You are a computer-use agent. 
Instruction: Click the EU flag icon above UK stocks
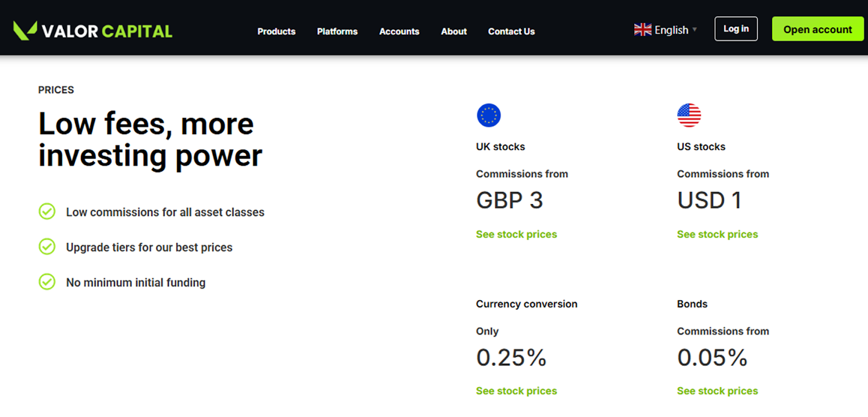coord(488,115)
